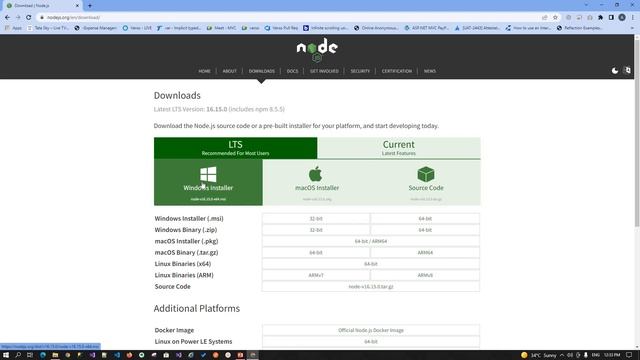Open the DOCS nav item
Image resolution: width=640 pixels, height=360 pixels.
coord(292,71)
